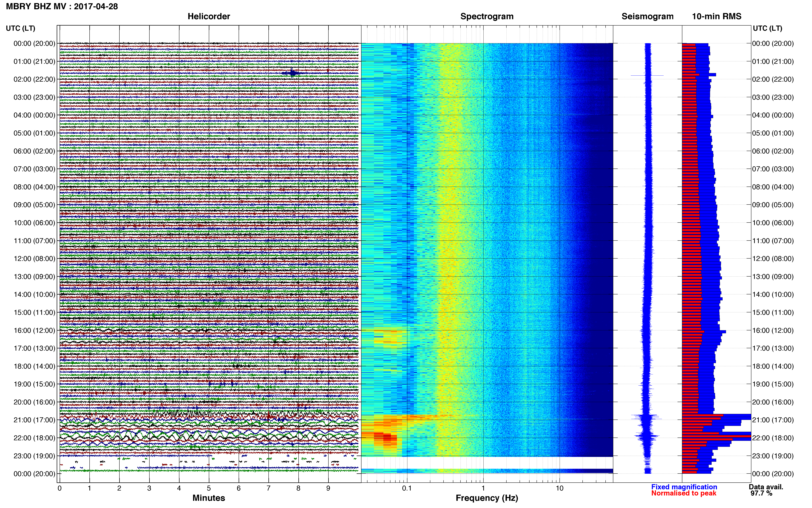Click the left '23:00 (19:00)' time label
This screenshot has width=812, height=508.
pyautogui.click(x=34, y=456)
